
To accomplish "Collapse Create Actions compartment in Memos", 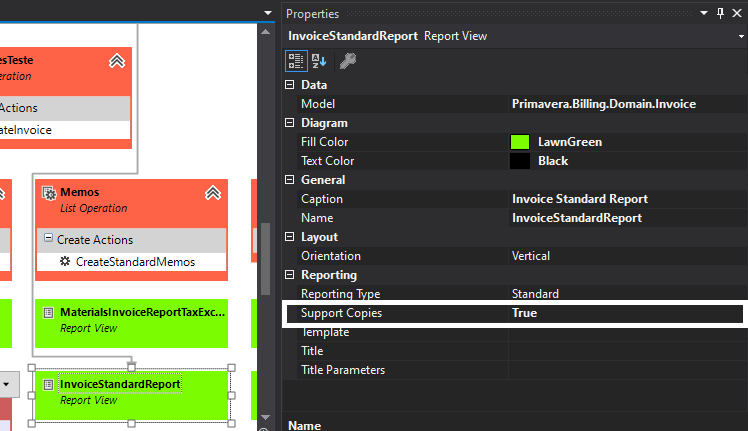I will (x=48, y=237).
